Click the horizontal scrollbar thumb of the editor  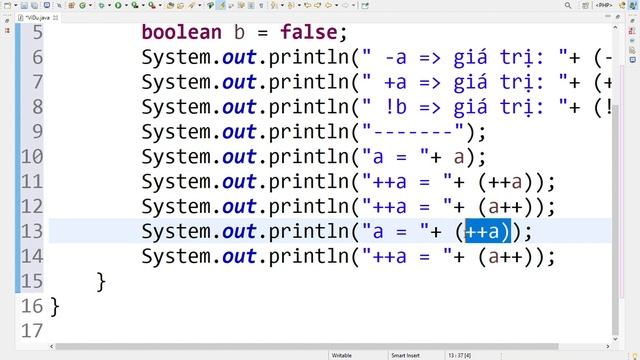[307, 346]
